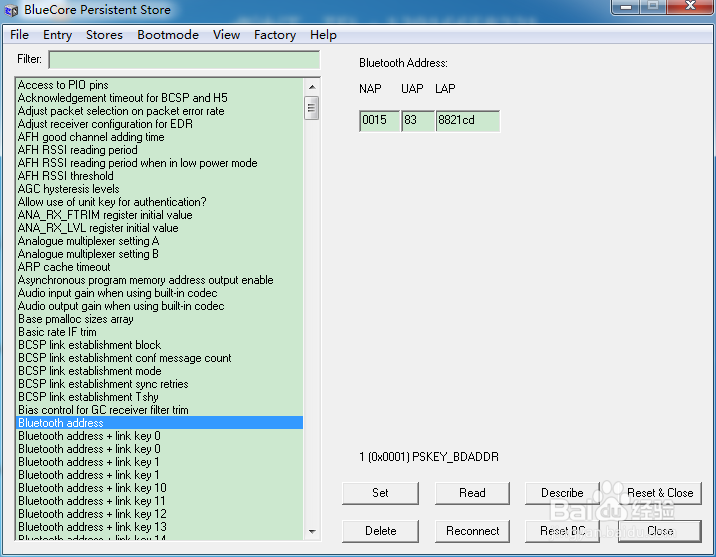Open the Stores menu
The width and height of the screenshot is (716, 557).
click(x=104, y=35)
